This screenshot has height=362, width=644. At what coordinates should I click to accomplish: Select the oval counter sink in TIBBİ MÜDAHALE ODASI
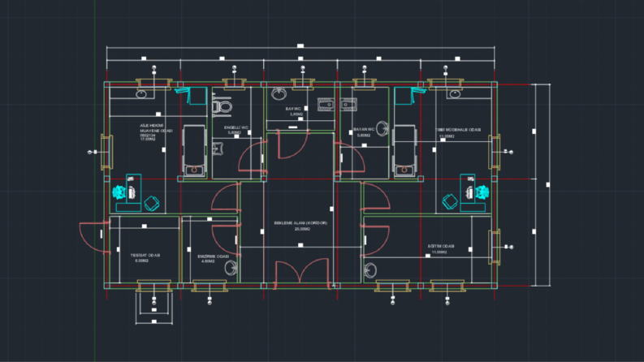click(455, 94)
